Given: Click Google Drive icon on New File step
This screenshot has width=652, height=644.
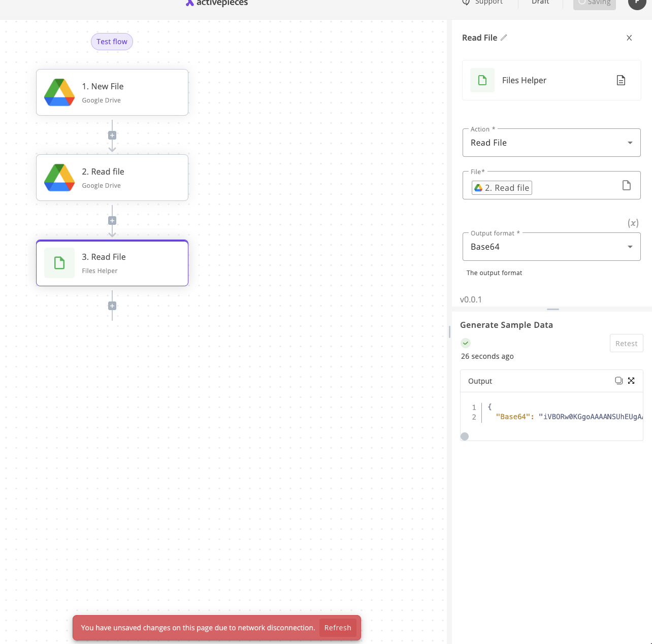Looking at the screenshot, I should tap(59, 92).
